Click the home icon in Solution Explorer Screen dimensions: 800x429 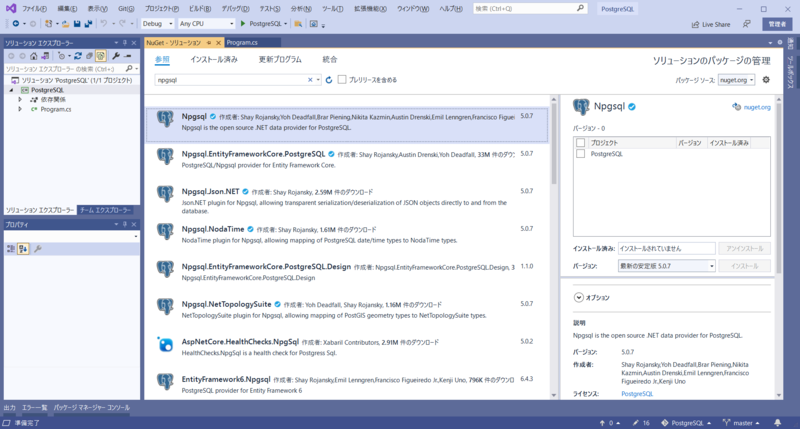tap(34, 56)
